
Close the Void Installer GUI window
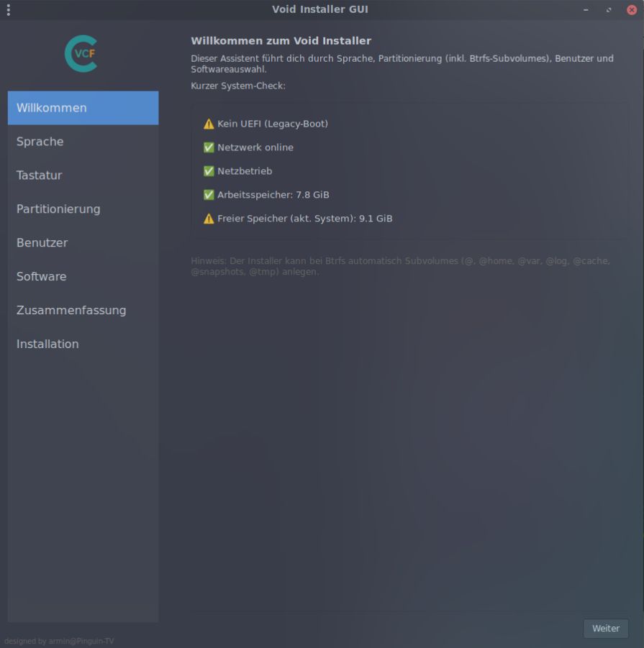point(632,9)
